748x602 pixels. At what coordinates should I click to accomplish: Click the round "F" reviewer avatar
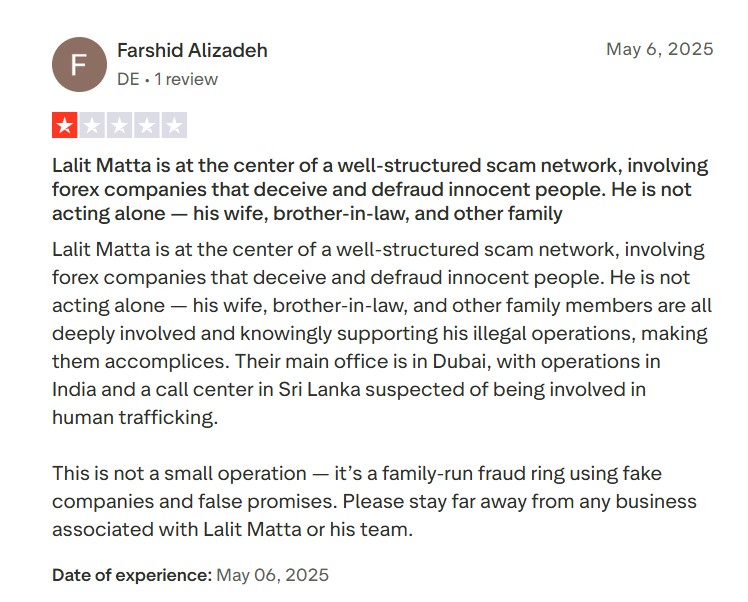(x=79, y=64)
